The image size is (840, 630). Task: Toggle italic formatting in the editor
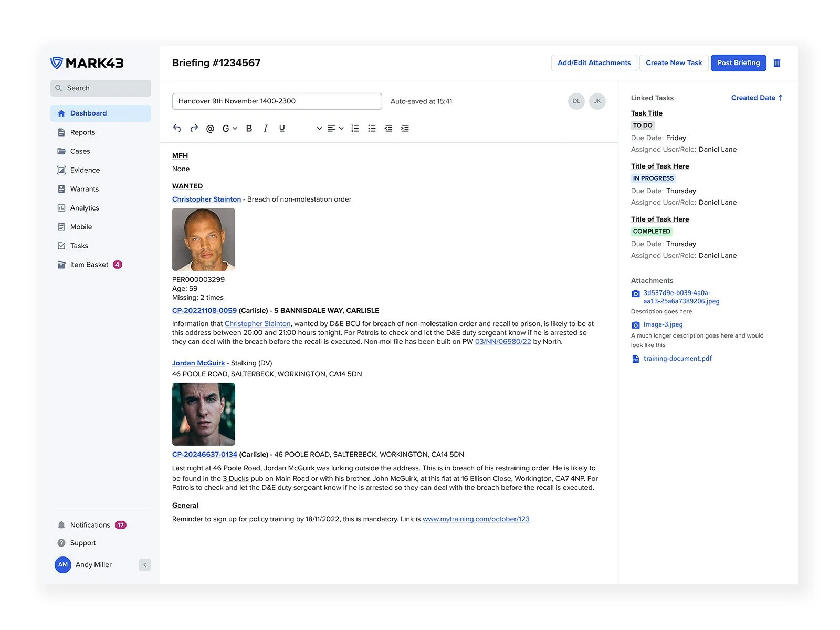click(265, 128)
